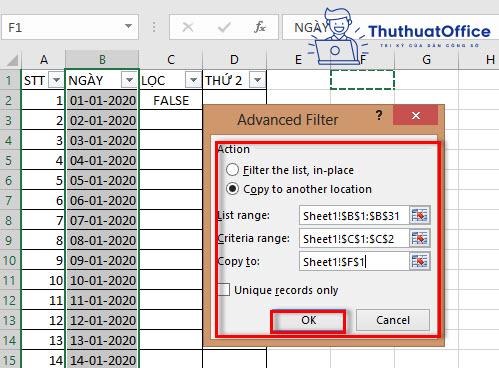Select row 14 header
The width and height of the screenshot is (499, 368).
tap(9, 340)
